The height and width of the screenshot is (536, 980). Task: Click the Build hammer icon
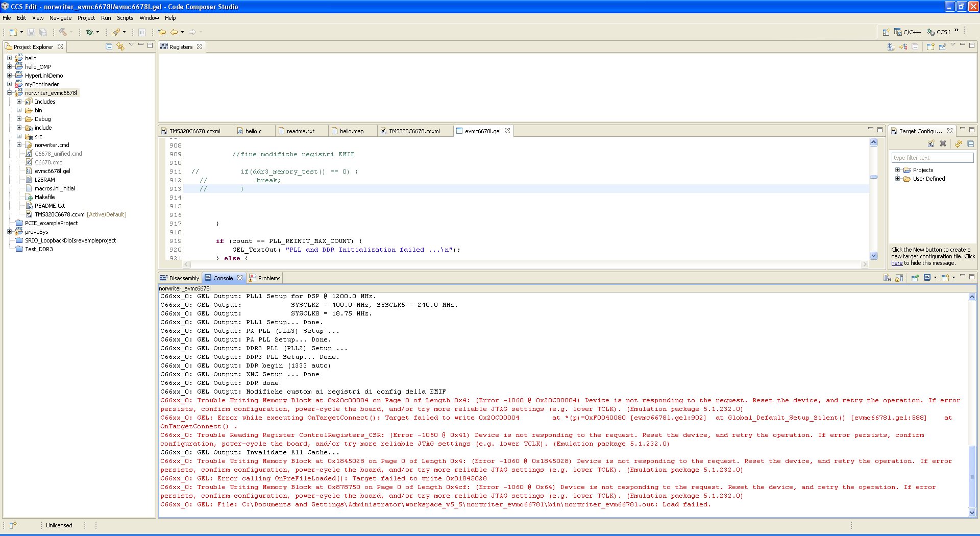point(63,32)
